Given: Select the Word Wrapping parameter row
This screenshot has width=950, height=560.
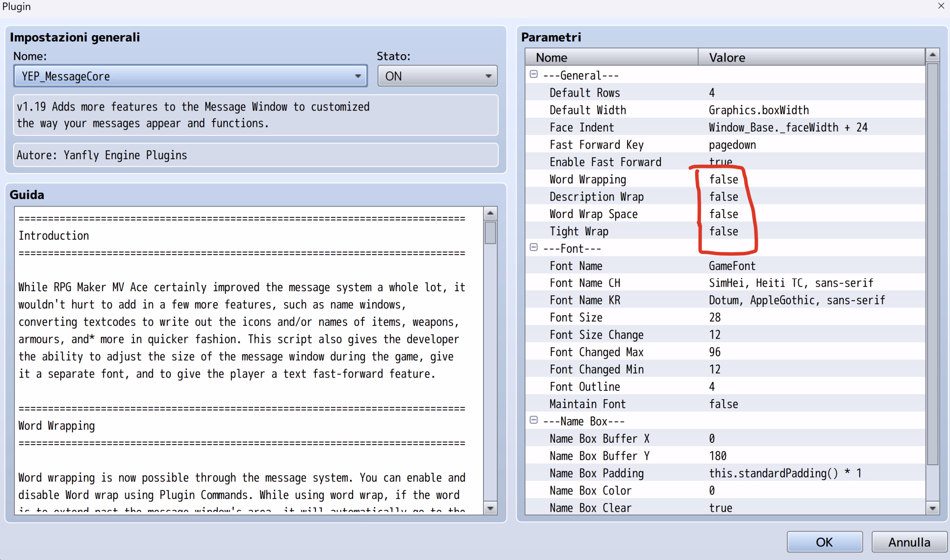Looking at the screenshot, I should pyautogui.click(x=588, y=179).
